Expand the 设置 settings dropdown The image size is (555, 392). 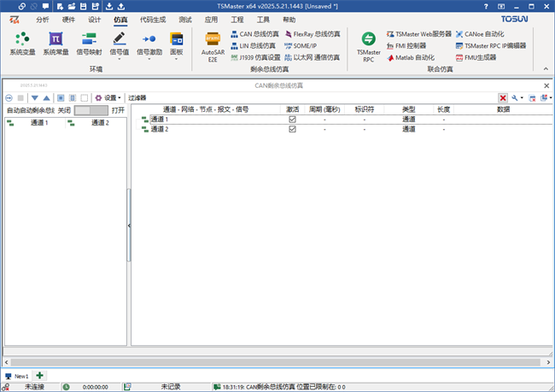(x=108, y=98)
